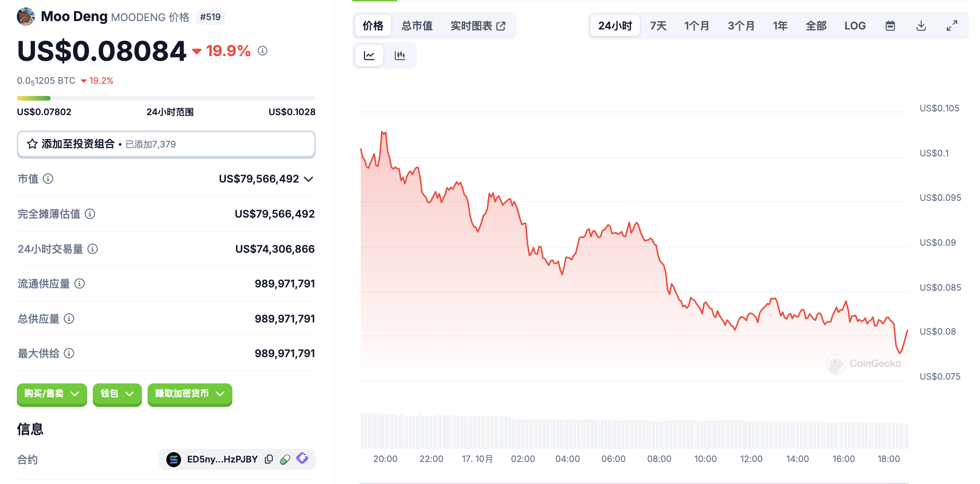Click the info icon next to 市值

coord(48,179)
